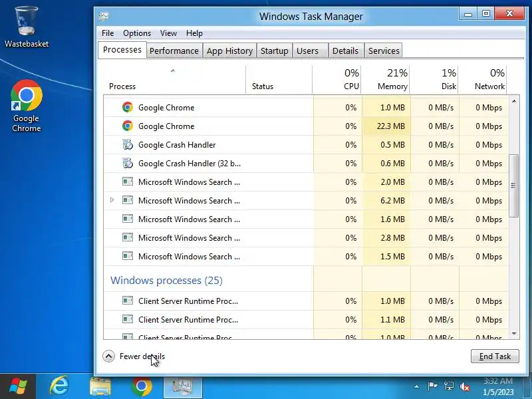Switch to the App History tab
This screenshot has width=532, height=399.
tap(229, 51)
